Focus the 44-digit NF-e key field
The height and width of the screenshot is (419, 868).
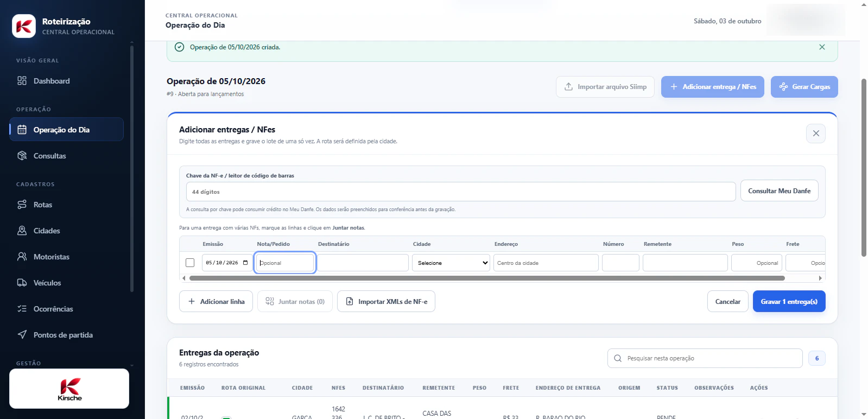tap(461, 192)
